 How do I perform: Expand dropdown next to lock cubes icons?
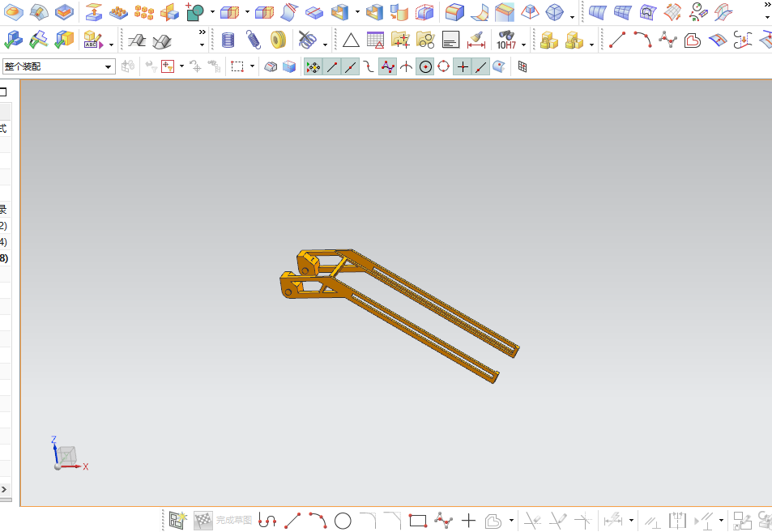click(x=592, y=45)
